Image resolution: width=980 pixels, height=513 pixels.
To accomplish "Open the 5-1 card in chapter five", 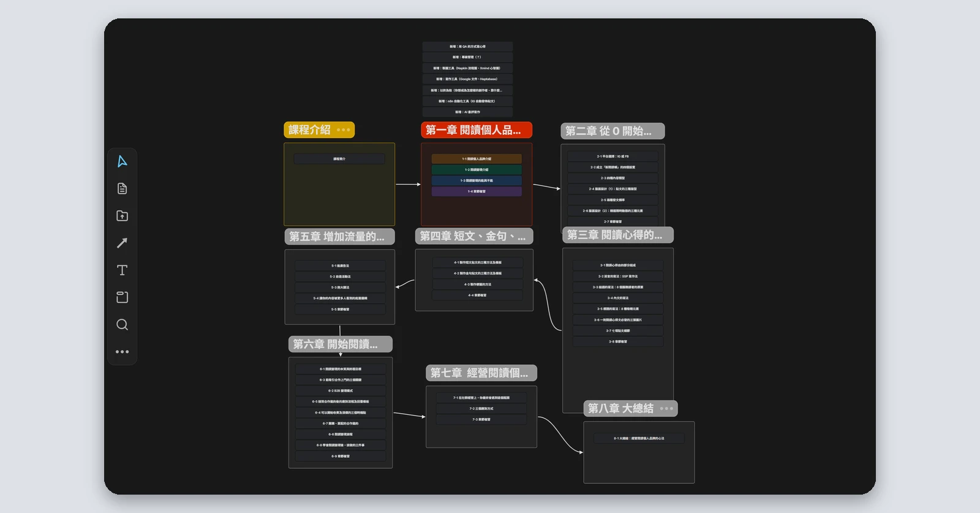I will (x=341, y=266).
